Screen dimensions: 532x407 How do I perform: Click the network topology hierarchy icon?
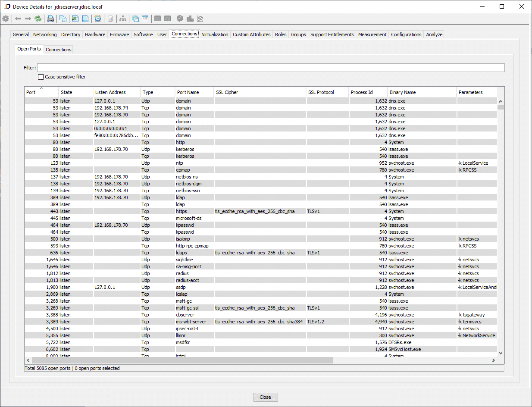122,19
